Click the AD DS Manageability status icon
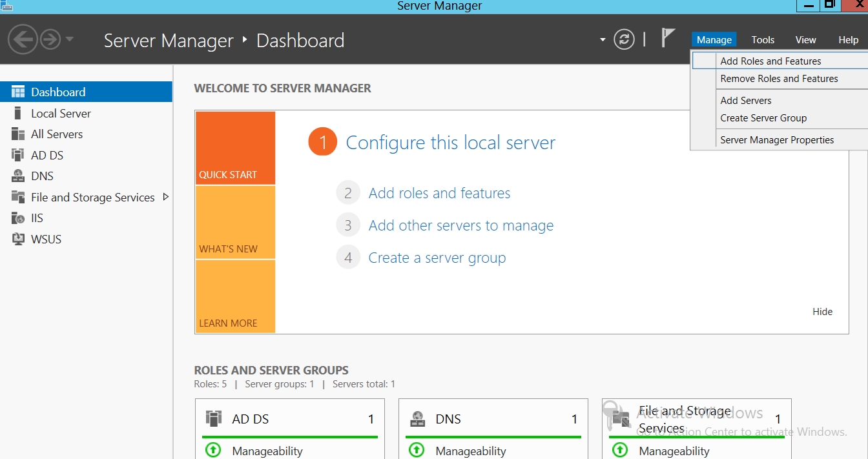 [x=213, y=450]
